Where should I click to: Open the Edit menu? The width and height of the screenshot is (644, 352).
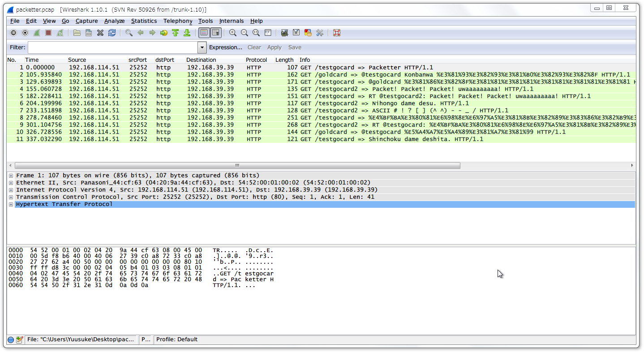(x=31, y=21)
